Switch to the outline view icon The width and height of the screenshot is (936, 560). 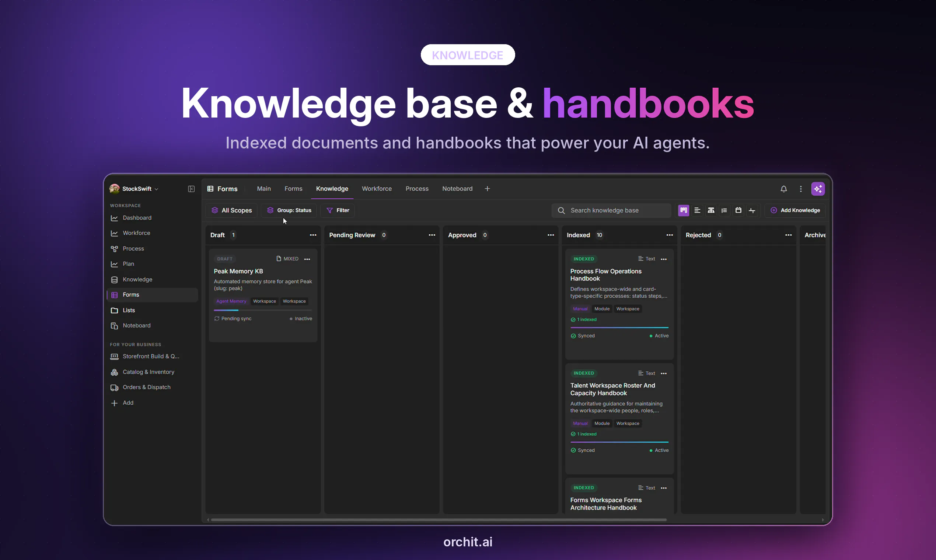[724, 210]
